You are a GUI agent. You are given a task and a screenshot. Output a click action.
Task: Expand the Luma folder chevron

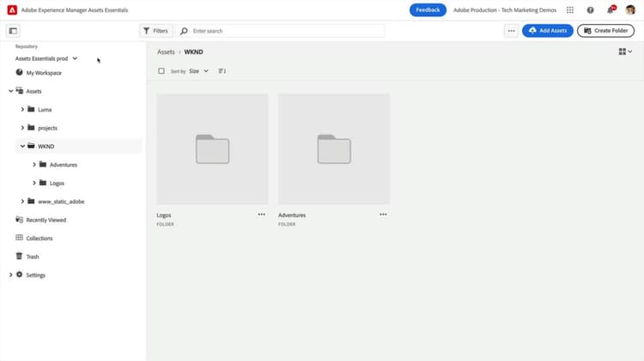(22, 110)
